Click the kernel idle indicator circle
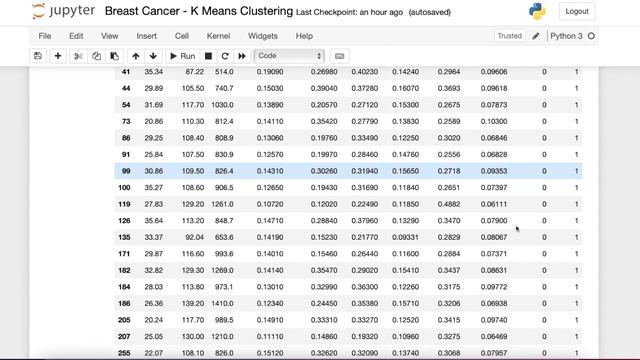 591,36
